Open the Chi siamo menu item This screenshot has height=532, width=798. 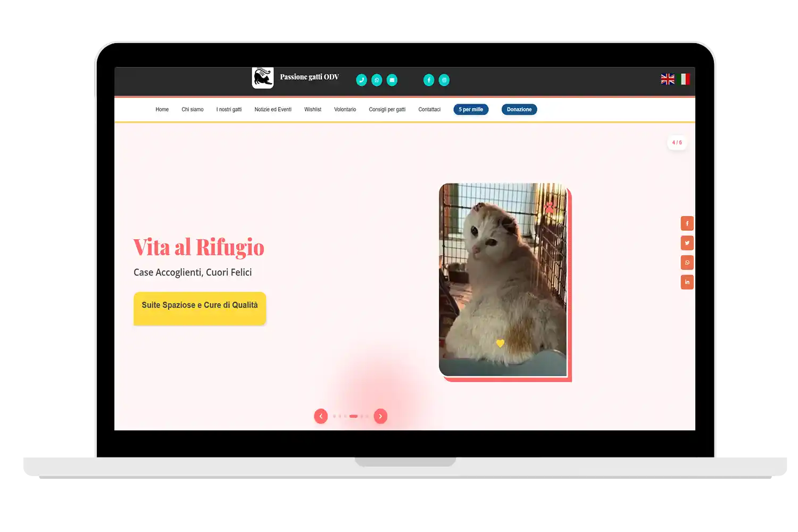coord(193,110)
